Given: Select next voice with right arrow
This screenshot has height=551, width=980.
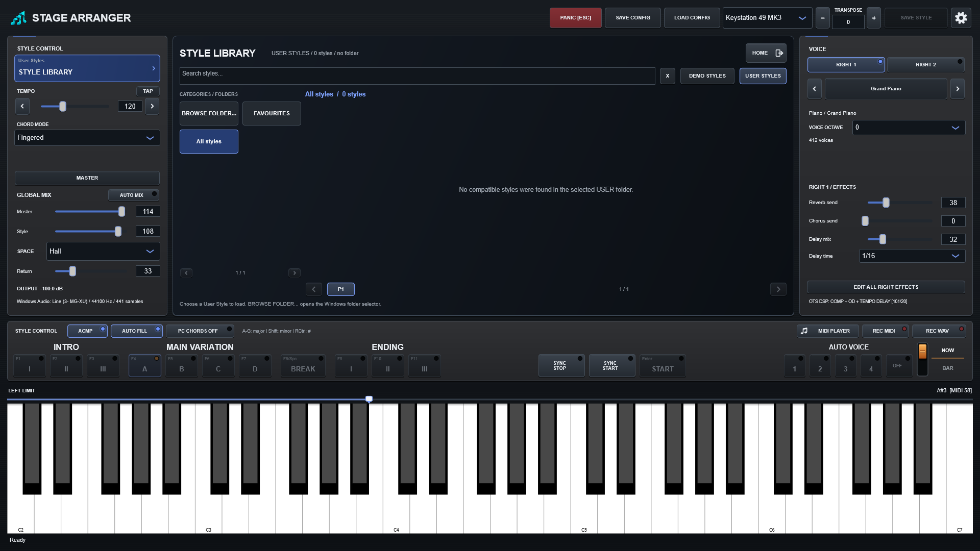Looking at the screenshot, I should pos(958,89).
